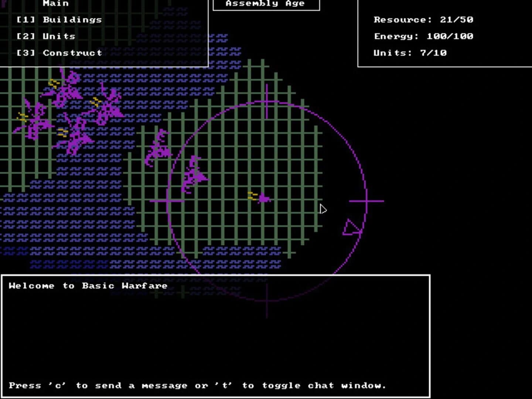Toggle the Main command menu panel
Viewport: 532px width, 399px height.
(x=55, y=4)
